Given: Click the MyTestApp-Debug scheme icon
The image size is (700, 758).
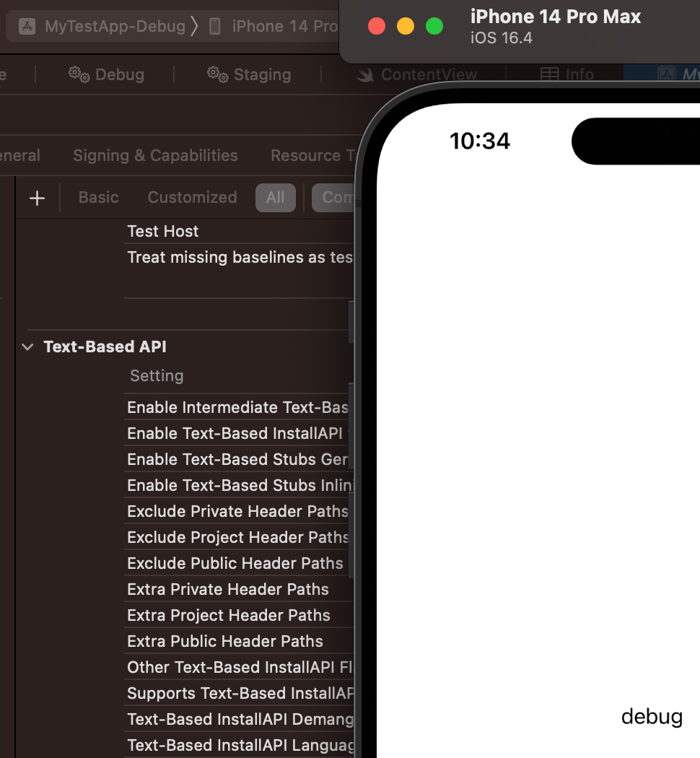Looking at the screenshot, I should [x=27, y=26].
